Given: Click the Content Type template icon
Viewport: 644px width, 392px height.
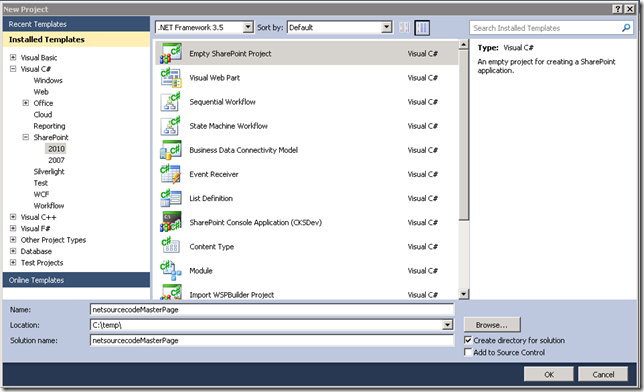Looking at the screenshot, I should coord(170,247).
